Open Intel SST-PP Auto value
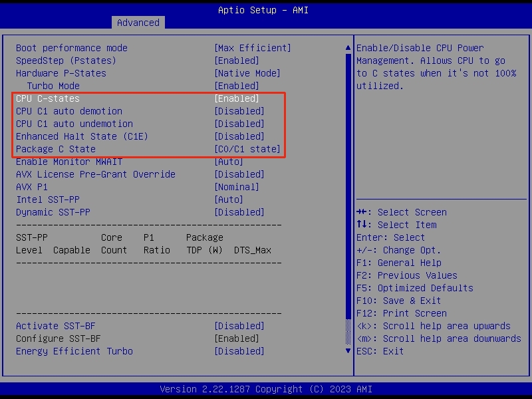 (x=228, y=199)
